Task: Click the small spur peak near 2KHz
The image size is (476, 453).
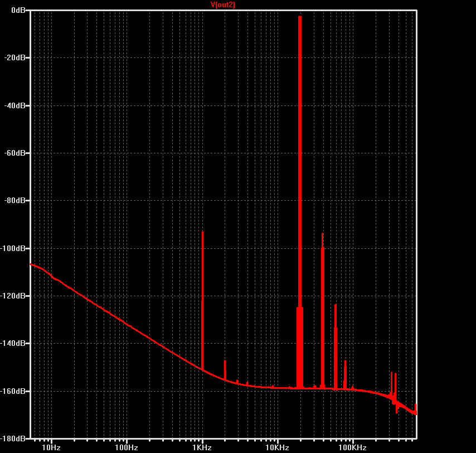Action: coord(225,369)
